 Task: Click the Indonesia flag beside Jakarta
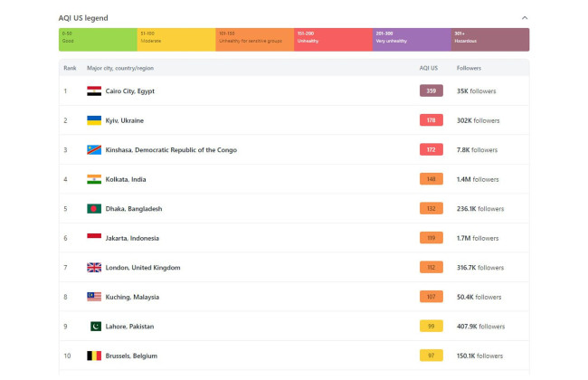tap(94, 238)
